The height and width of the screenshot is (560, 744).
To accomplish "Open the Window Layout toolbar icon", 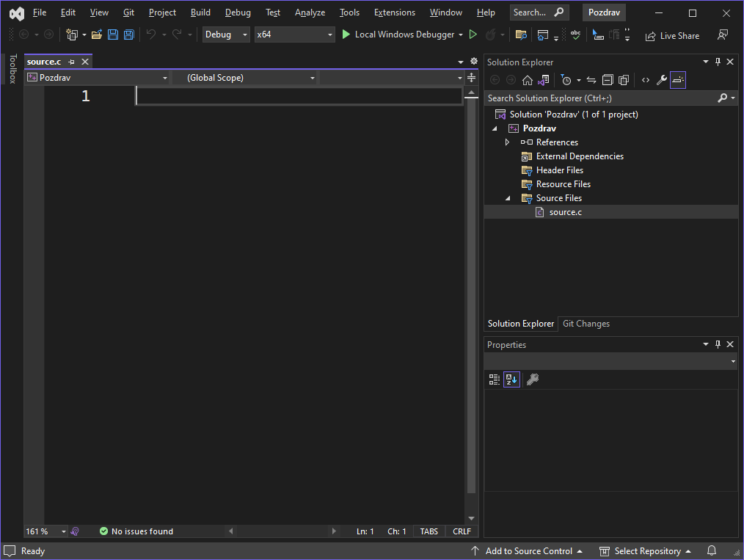I will [x=543, y=34].
